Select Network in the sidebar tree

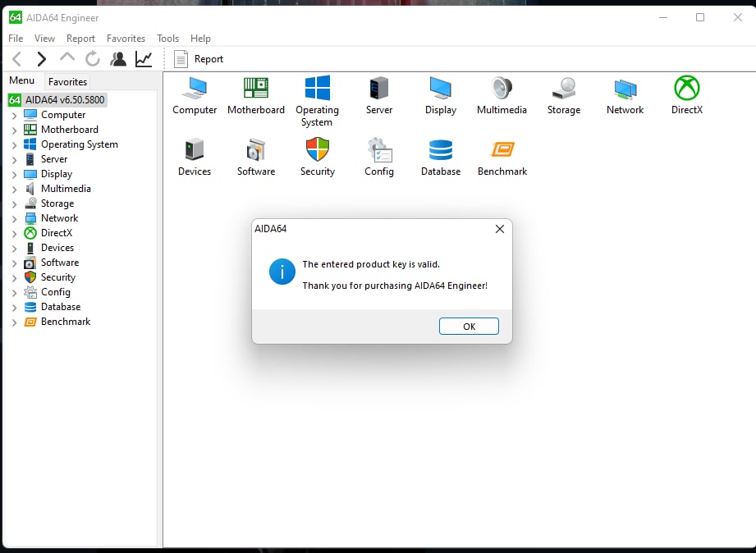pos(59,218)
